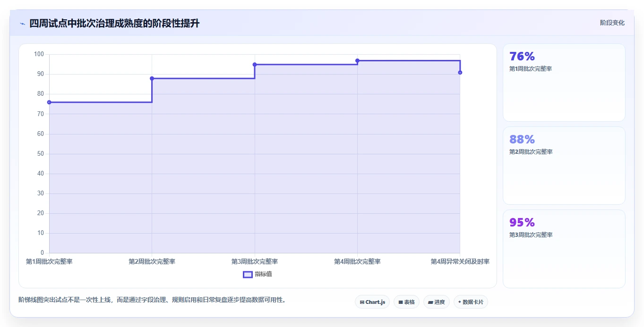The image size is (644, 327).
Task: Click the caption starting 阶梯线图突出试点
Action: pos(152,300)
